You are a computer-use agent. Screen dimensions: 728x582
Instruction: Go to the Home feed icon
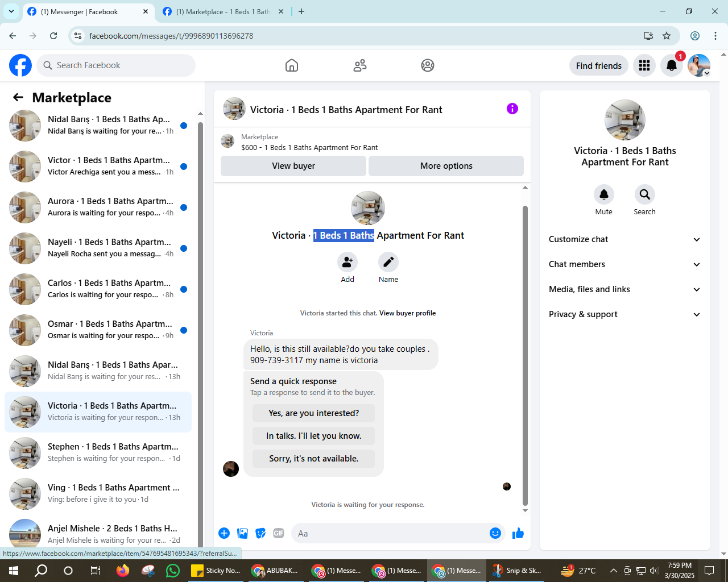292,65
